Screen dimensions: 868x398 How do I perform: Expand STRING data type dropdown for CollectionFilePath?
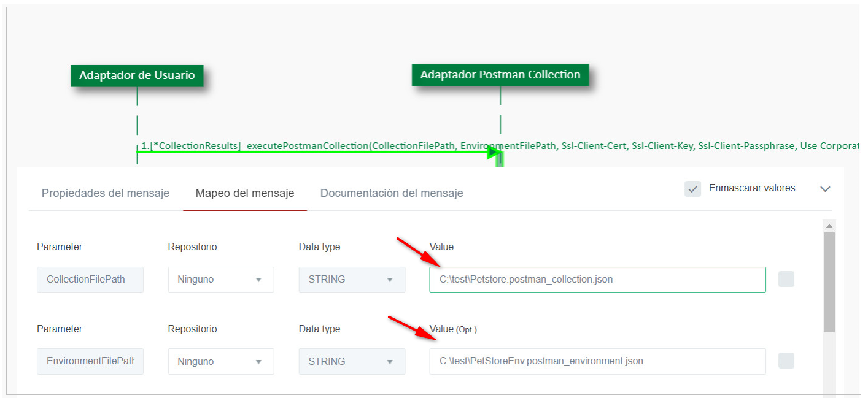tap(352, 280)
